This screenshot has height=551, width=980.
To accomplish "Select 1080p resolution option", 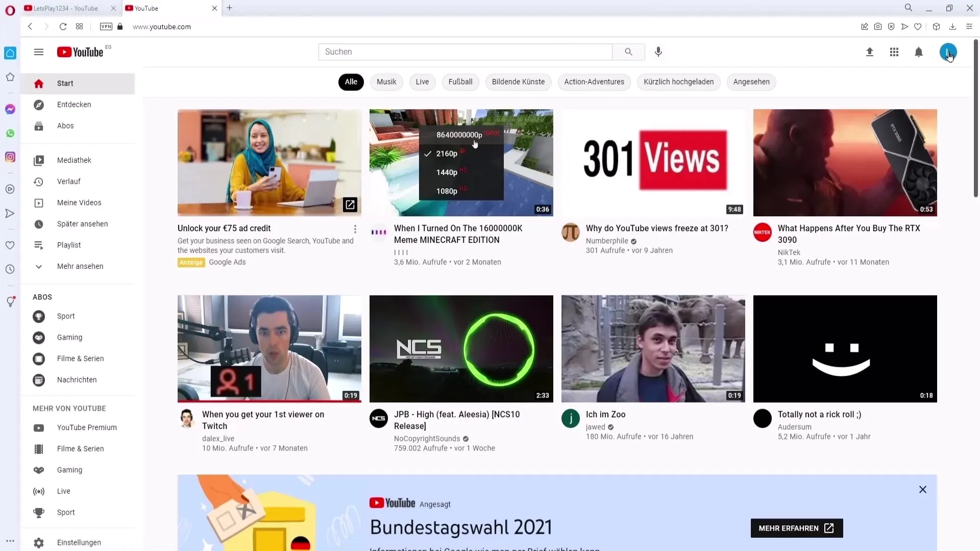I will pos(446,190).
